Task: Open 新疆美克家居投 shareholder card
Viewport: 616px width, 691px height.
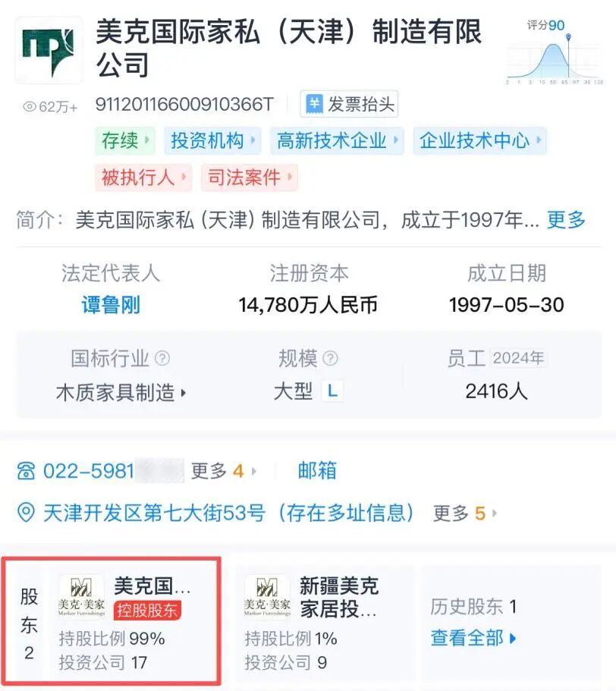Action: (338, 597)
